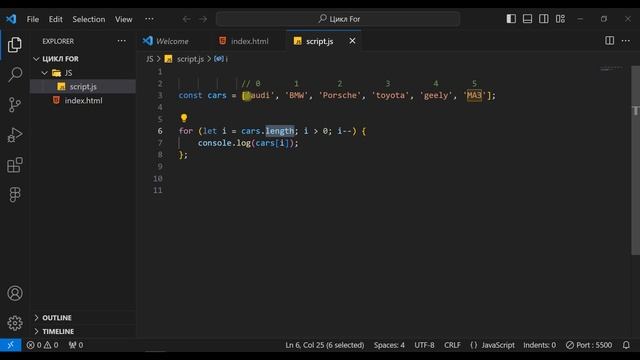Open the Explorer view in activity bar
The width and height of the screenshot is (640, 360).
(x=15, y=44)
